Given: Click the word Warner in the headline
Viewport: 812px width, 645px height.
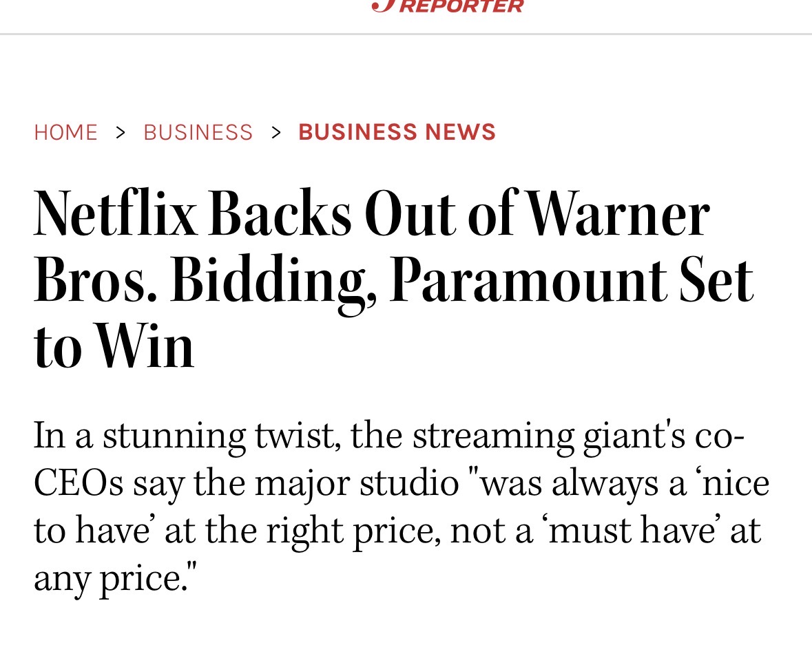Looking at the screenshot, I should coord(618,215).
